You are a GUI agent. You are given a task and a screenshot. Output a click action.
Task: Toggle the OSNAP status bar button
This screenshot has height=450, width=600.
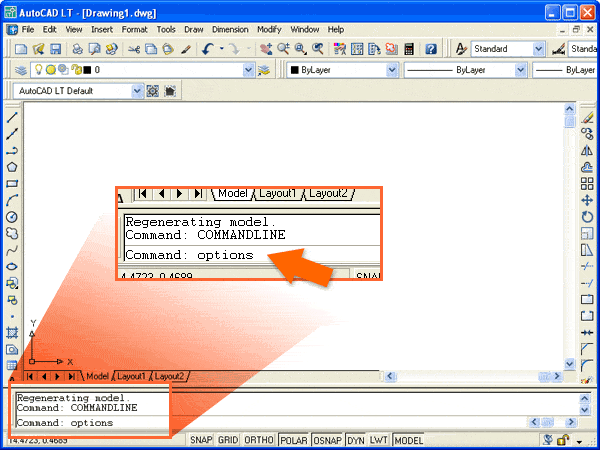325,440
